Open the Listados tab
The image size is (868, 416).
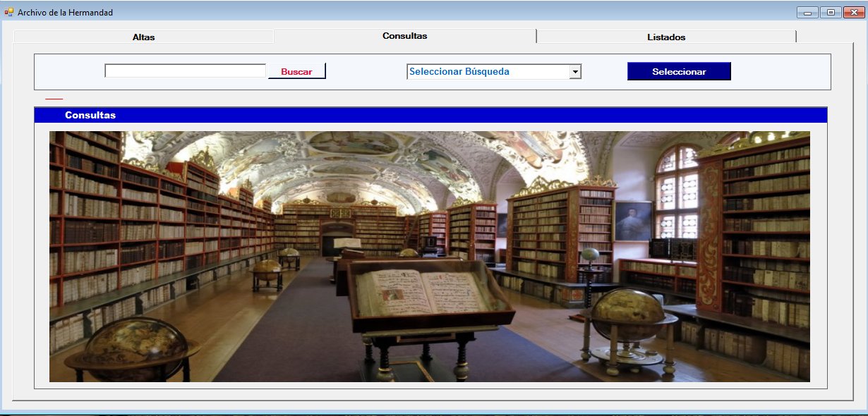point(665,37)
